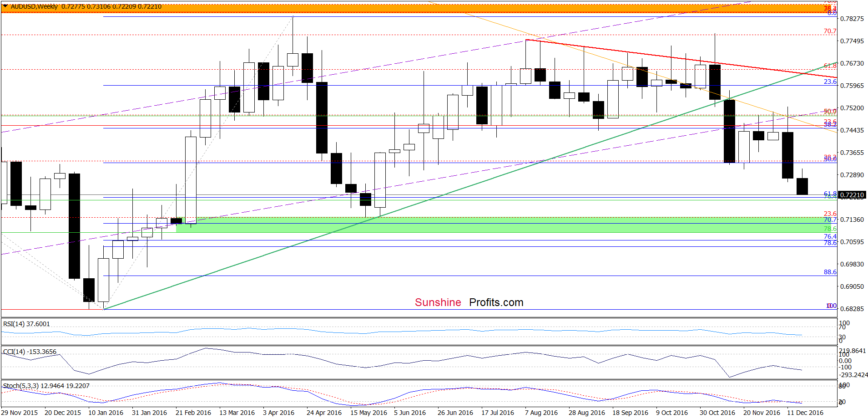
Task: Click the -293.2424 CCI scale value
Action: [x=854, y=375]
